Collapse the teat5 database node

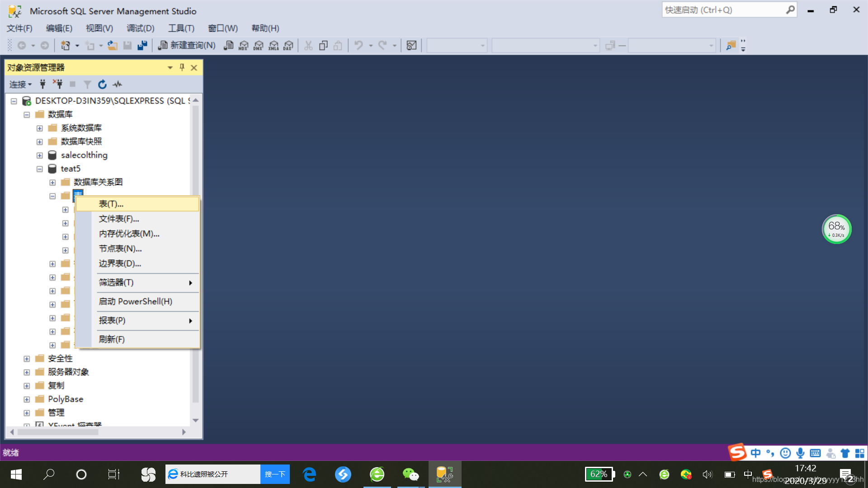click(40, 169)
